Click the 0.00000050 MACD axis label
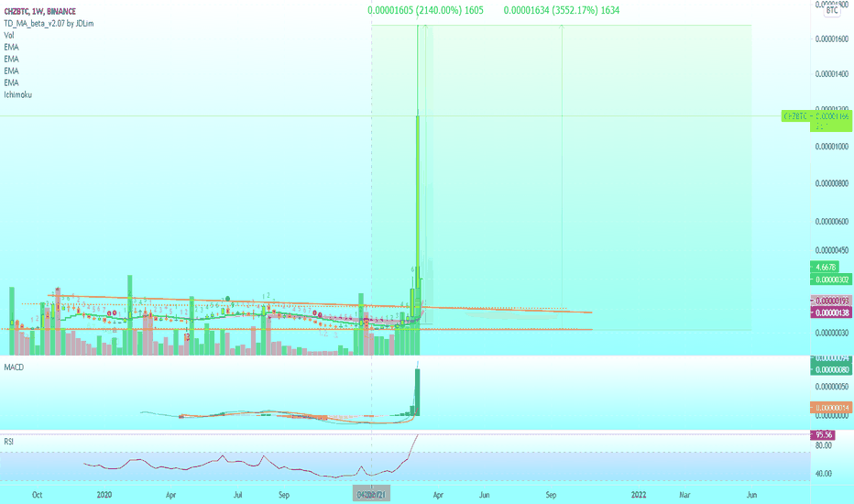 point(832,387)
